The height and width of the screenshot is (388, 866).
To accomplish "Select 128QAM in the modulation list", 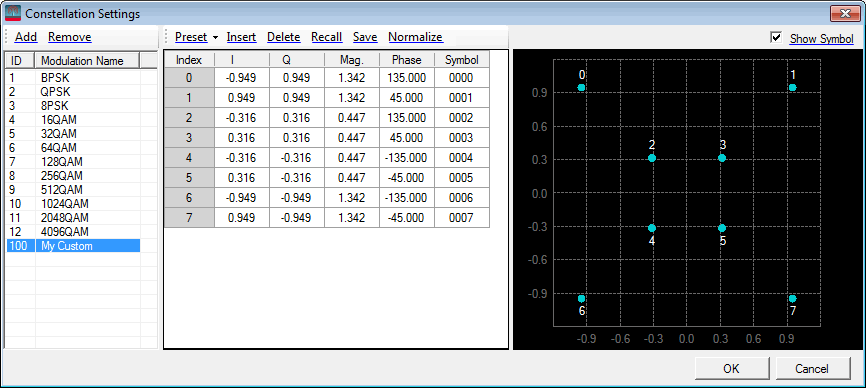I will point(73,162).
